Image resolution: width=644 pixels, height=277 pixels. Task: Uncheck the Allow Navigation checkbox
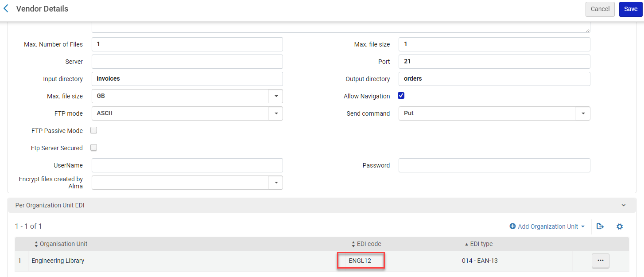tap(401, 96)
